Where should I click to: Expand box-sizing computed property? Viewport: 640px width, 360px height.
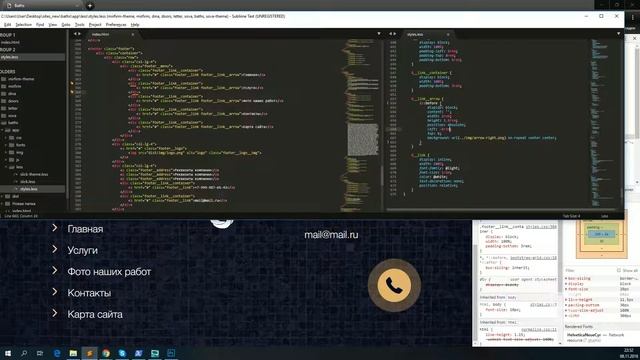coord(566,278)
